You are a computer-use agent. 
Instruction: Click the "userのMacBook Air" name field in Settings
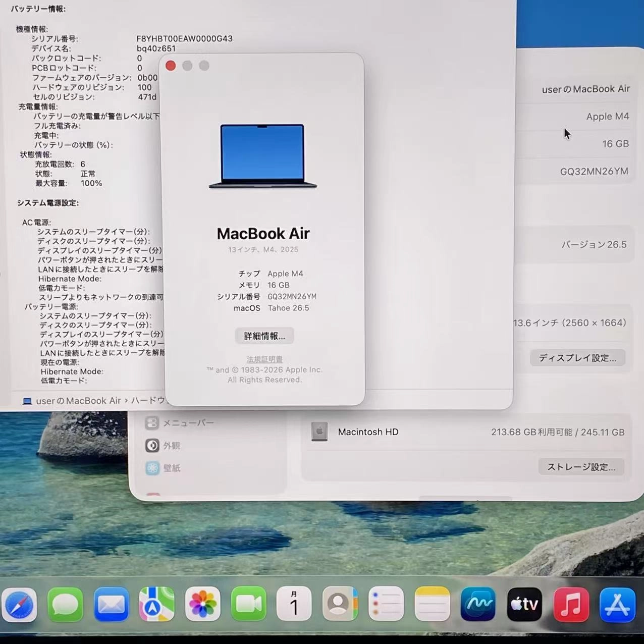click(x=586, y=89)
